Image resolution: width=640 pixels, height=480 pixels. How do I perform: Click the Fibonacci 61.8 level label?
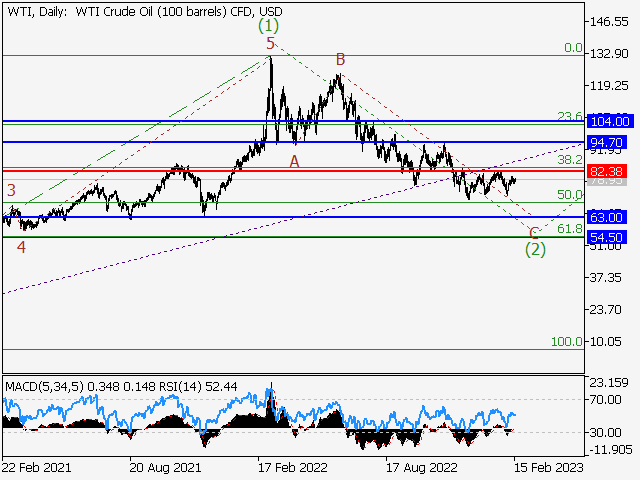coord(570,229)
